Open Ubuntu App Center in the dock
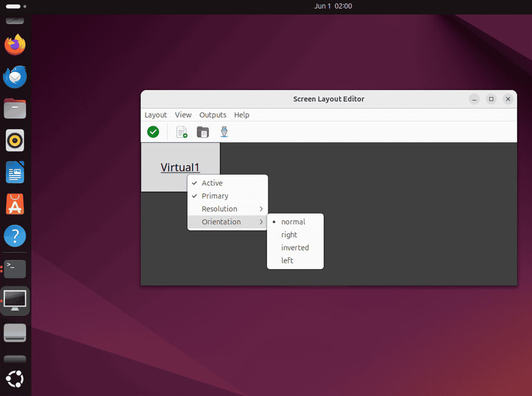 point(15,204)
